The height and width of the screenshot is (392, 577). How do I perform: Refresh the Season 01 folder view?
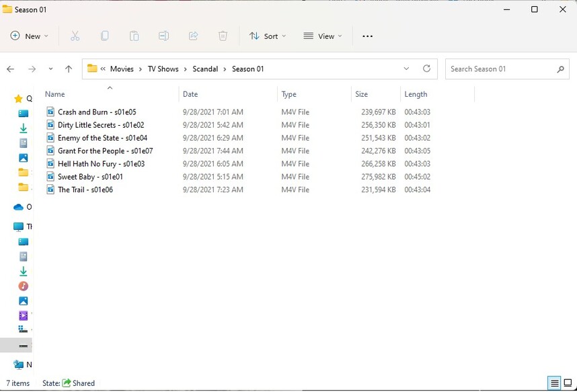pyautogui.click(x=426, y=69)
